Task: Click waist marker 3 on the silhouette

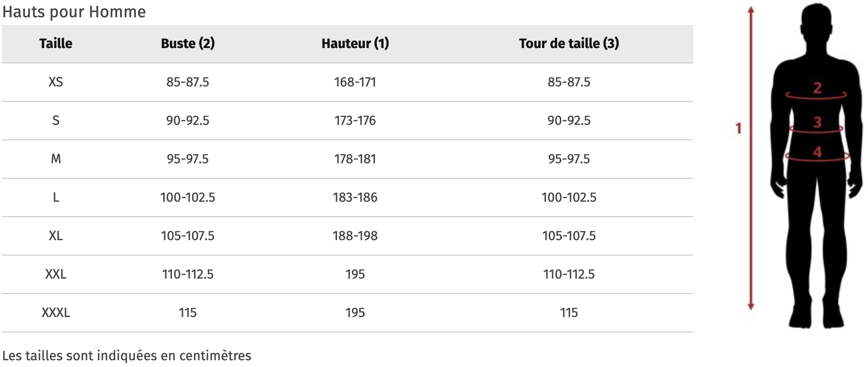Action: 817,122
